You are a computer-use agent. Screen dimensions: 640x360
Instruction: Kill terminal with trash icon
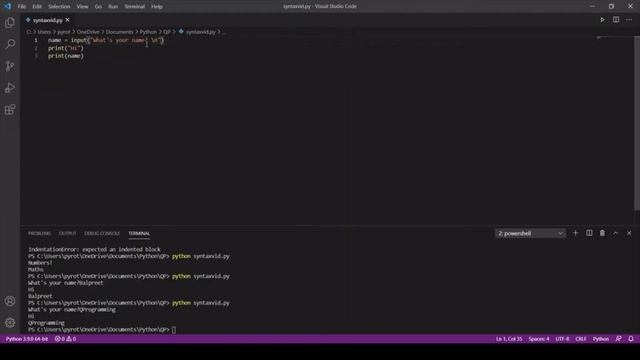[x=602, y=233]
